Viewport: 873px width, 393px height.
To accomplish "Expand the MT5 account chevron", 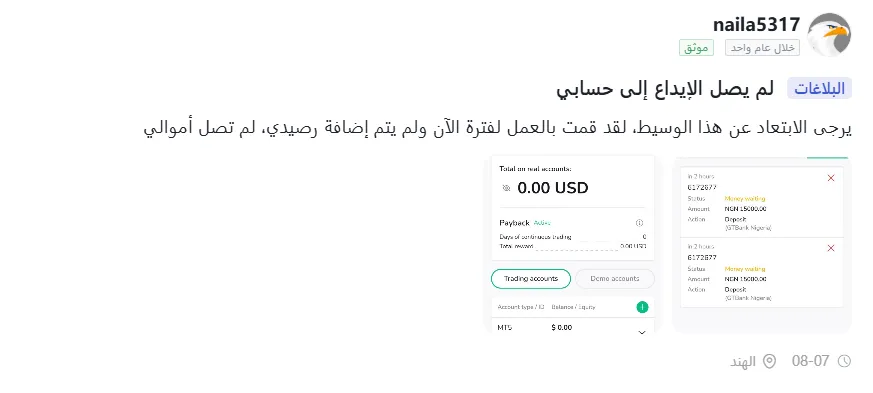I will coord(641,332).
